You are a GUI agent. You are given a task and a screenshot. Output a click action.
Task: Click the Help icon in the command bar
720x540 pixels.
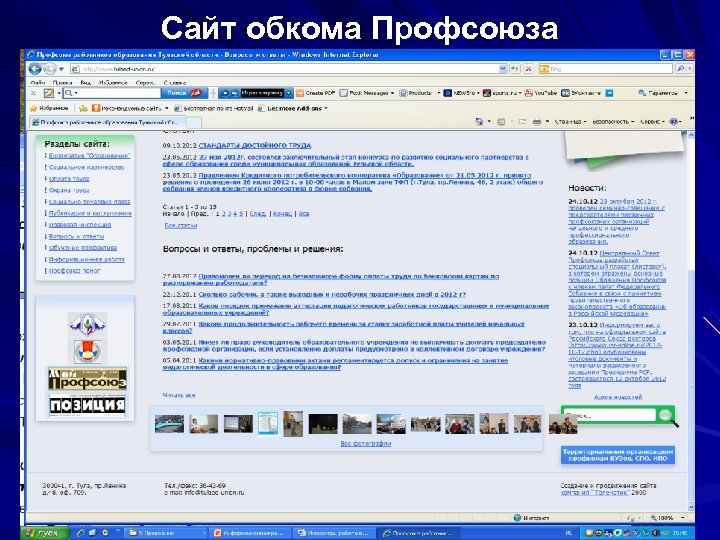[x=674, y=122]
